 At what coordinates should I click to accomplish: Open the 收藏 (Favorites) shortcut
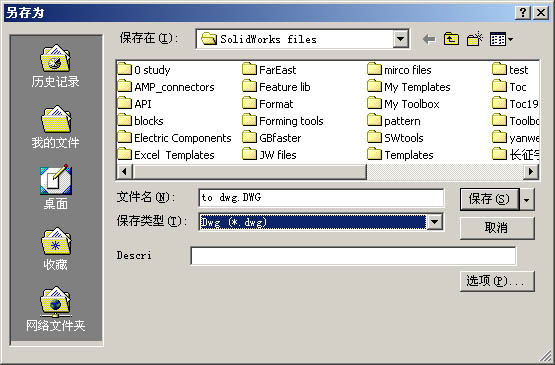pyautogui.click(x=56, y=250)
